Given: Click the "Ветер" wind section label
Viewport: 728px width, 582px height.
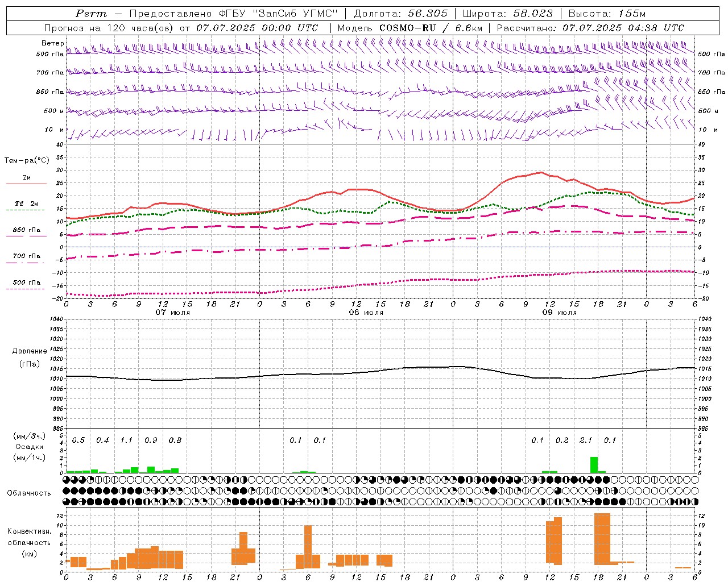Looking at the screenshot, I should click(x=52, y=43).
